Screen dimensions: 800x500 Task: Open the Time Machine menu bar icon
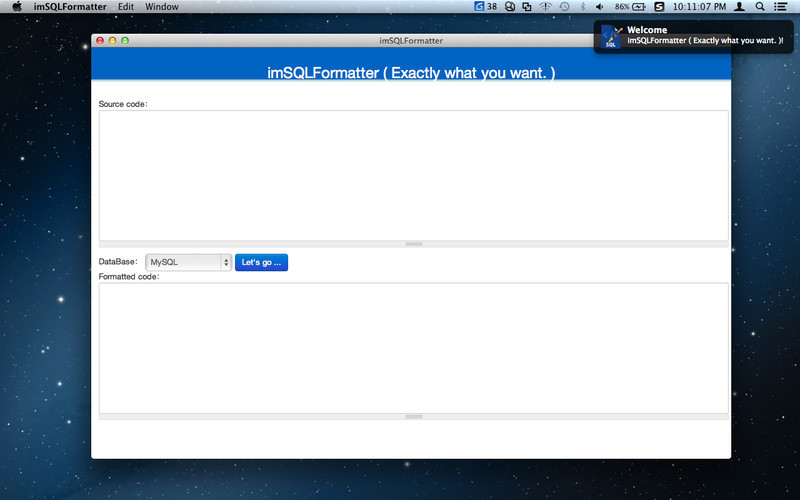(564, 7)
